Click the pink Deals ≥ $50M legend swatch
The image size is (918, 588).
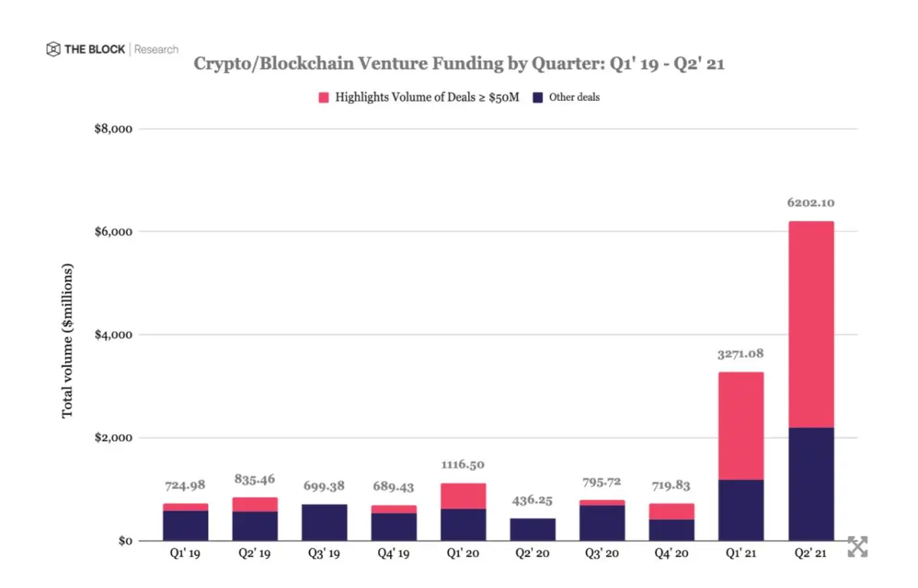324,97
